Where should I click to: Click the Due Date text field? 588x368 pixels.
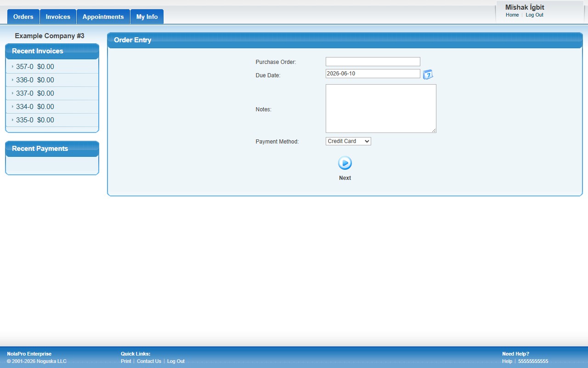pos(373,74)
